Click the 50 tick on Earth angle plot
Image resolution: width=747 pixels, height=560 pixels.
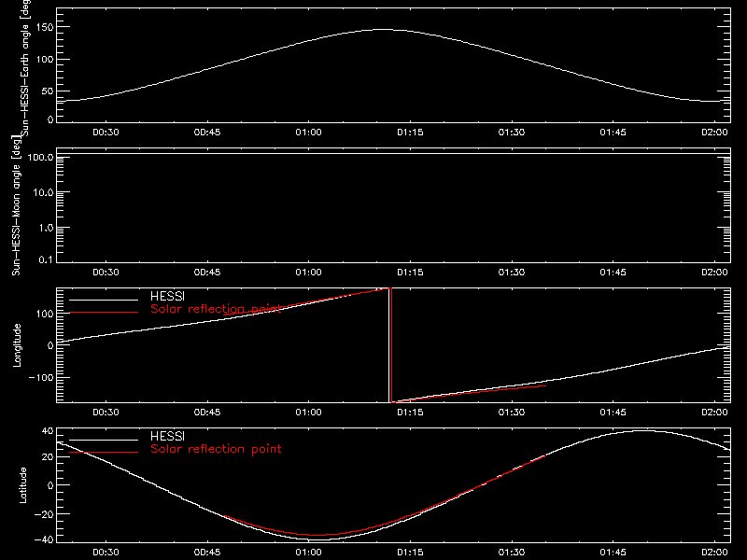coord(48,91)
